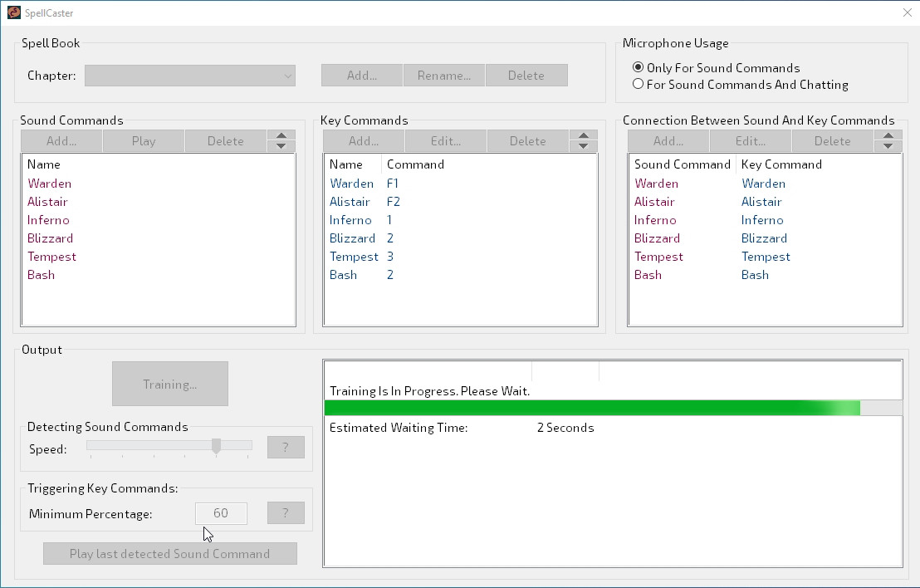Move Key Command up with arrow

tap(583, 136)
